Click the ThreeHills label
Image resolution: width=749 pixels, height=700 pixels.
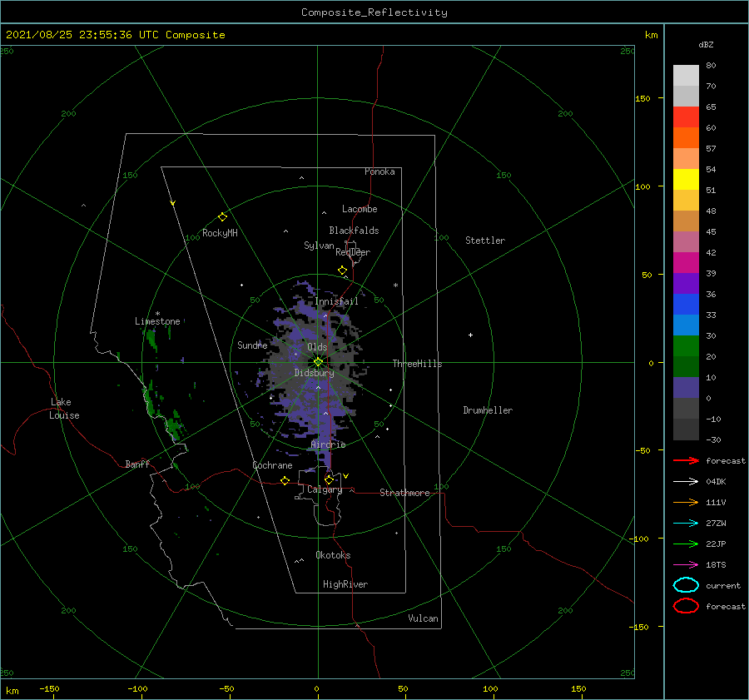tap(417, 364)
